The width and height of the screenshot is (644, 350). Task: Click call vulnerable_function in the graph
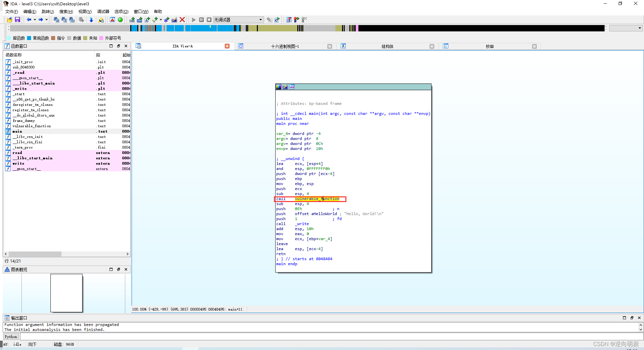[308, 199]
